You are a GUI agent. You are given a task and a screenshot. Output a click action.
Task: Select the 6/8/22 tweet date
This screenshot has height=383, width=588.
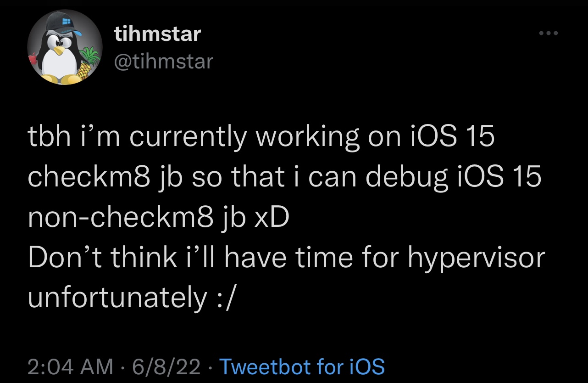[x=166, y=366]
